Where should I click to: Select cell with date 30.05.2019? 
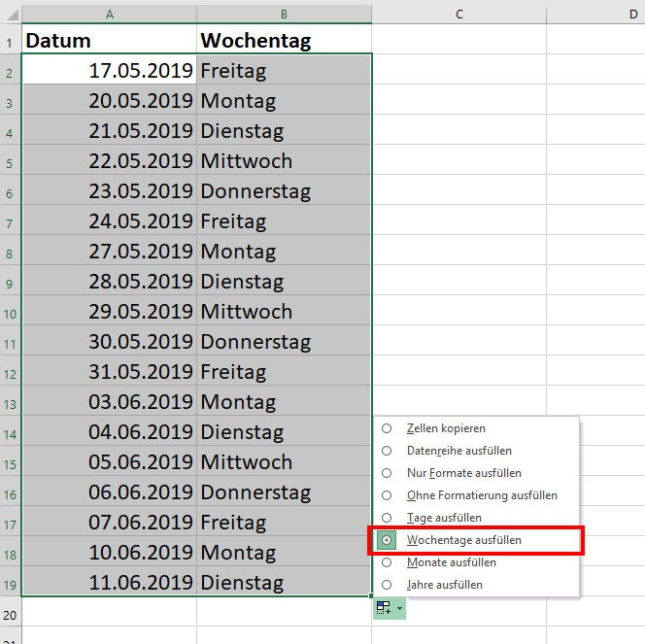coord(110,340)
